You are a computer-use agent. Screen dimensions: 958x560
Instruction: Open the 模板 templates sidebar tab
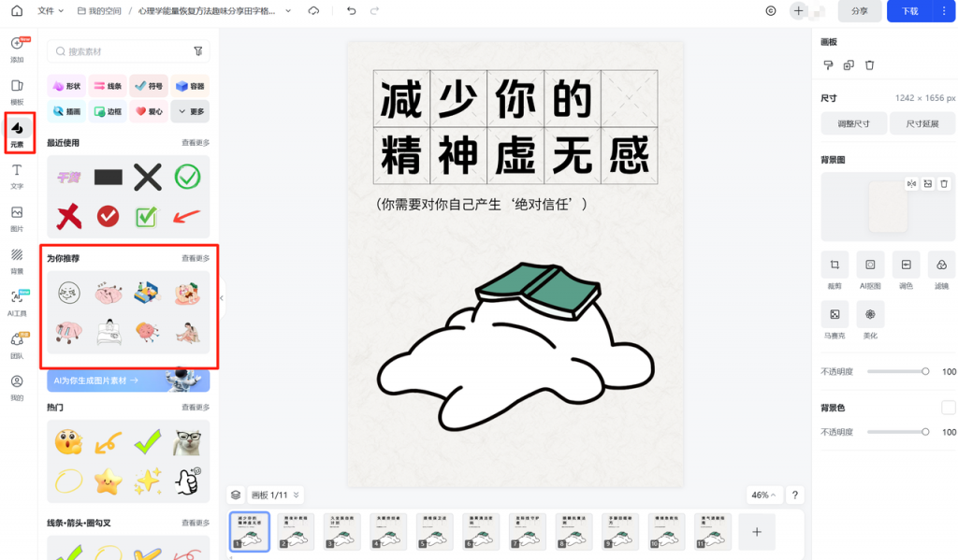coord(17,92)
